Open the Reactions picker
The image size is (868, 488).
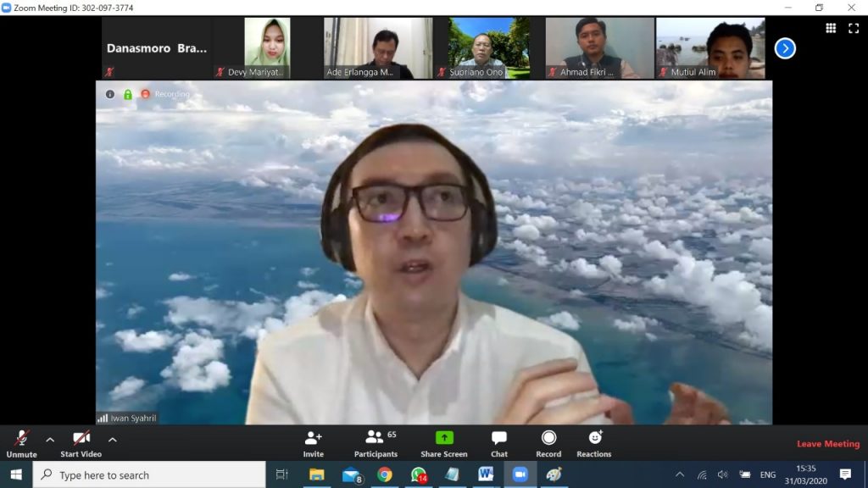[x=594, y=443]
